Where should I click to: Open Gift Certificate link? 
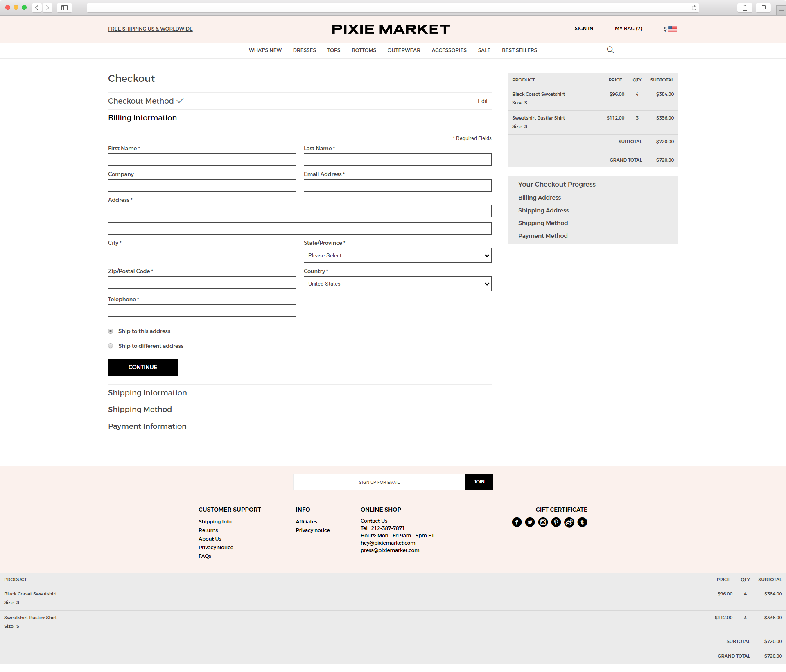561,510
